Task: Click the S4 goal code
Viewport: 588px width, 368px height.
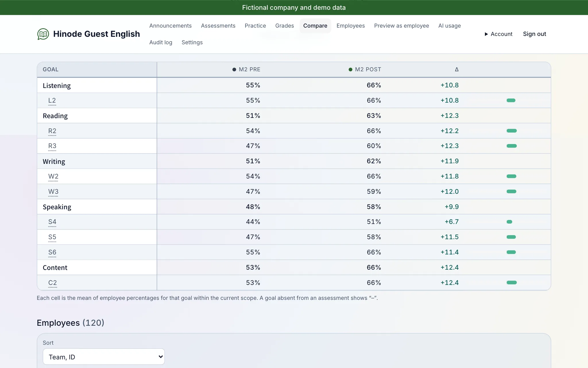Action: pyautogui.click(x=52, y=222)
